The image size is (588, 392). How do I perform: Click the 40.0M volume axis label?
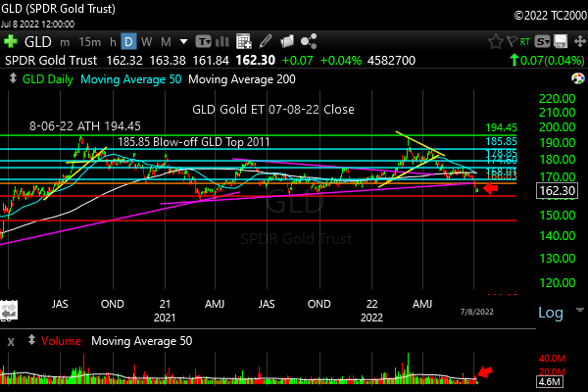coord(552,359)
